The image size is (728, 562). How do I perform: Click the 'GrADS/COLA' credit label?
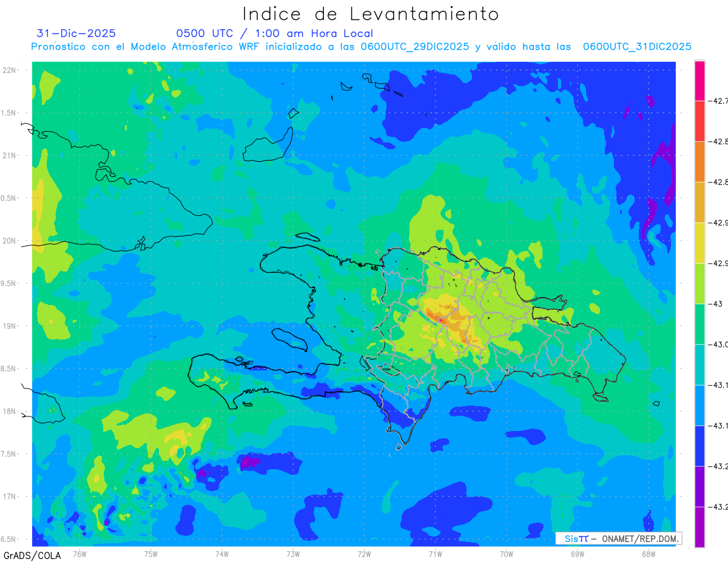coord(33,555)
